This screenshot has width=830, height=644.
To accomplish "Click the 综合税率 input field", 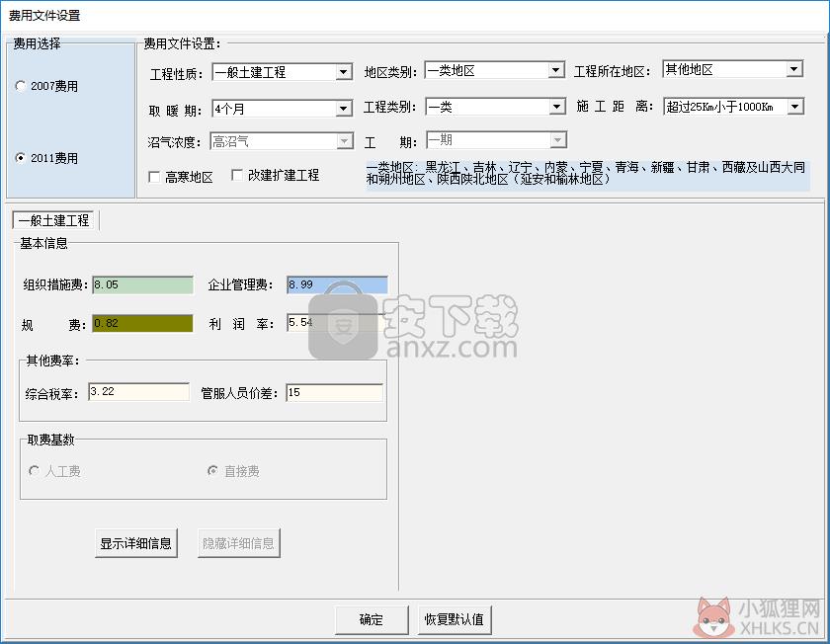I will 138,391.
